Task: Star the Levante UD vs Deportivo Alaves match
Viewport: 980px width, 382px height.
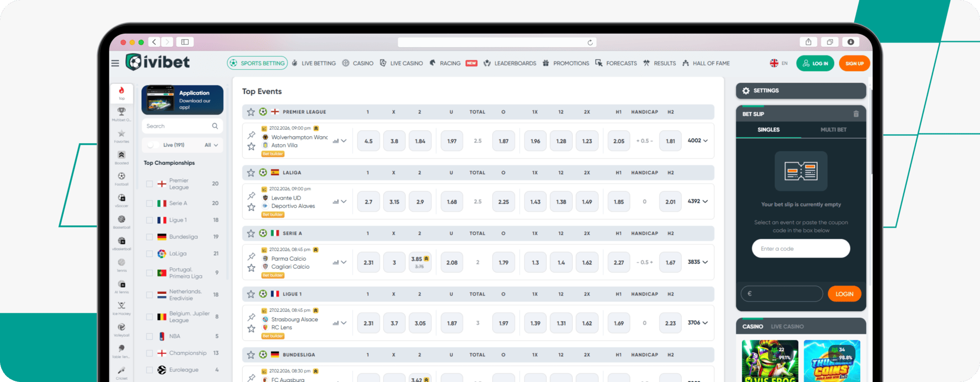Action: click(251, 207)
